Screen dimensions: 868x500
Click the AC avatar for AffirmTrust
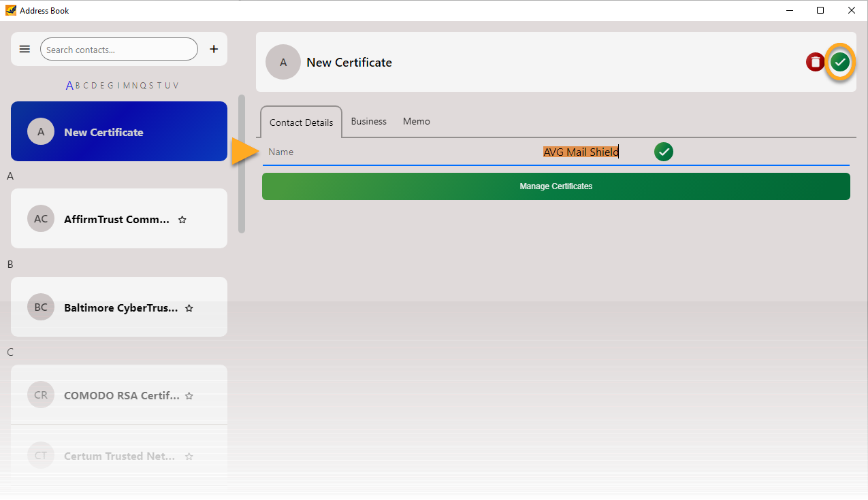click(x=41, y=219)
